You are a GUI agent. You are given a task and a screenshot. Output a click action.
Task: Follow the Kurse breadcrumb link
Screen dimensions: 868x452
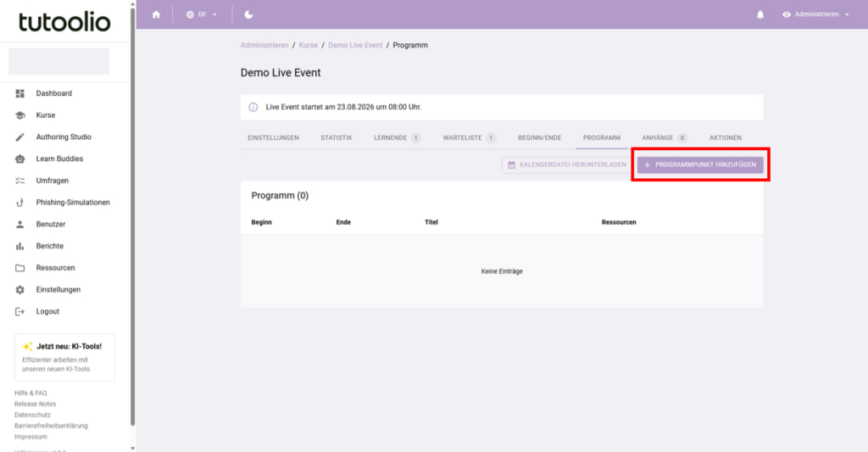click(309, 46)
